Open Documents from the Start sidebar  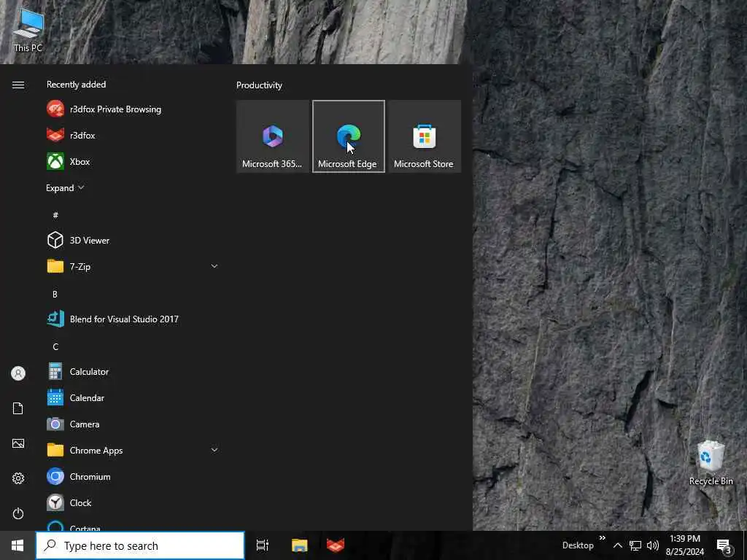coord(18,408)
